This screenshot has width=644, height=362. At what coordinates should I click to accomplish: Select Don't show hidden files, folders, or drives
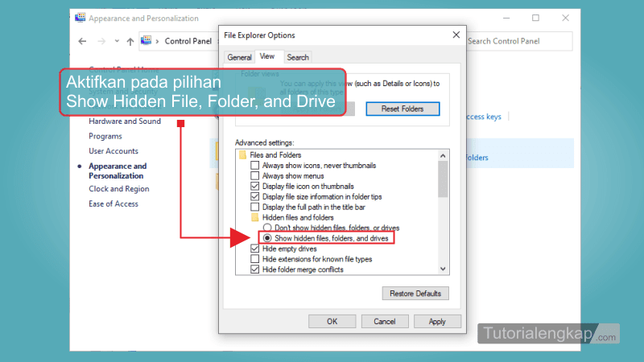[267, 228]
